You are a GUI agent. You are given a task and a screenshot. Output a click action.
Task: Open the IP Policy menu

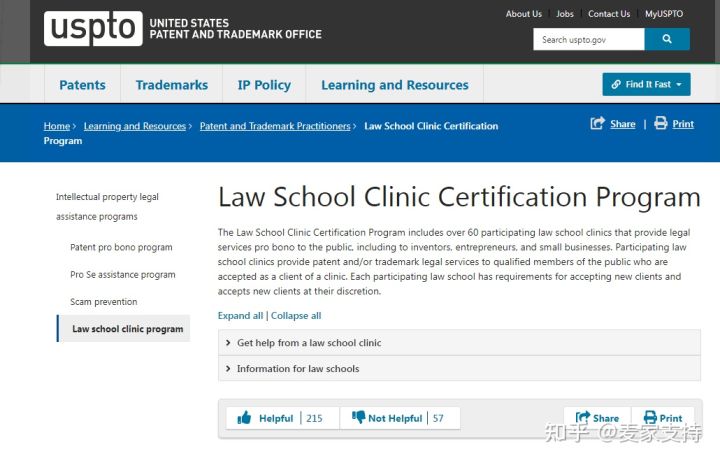tap(264, 85)
